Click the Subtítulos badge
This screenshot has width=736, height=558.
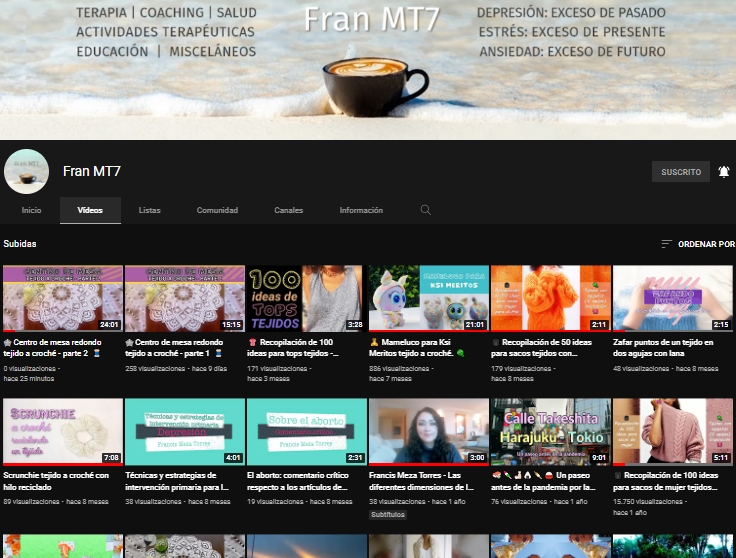coord(388,514)
